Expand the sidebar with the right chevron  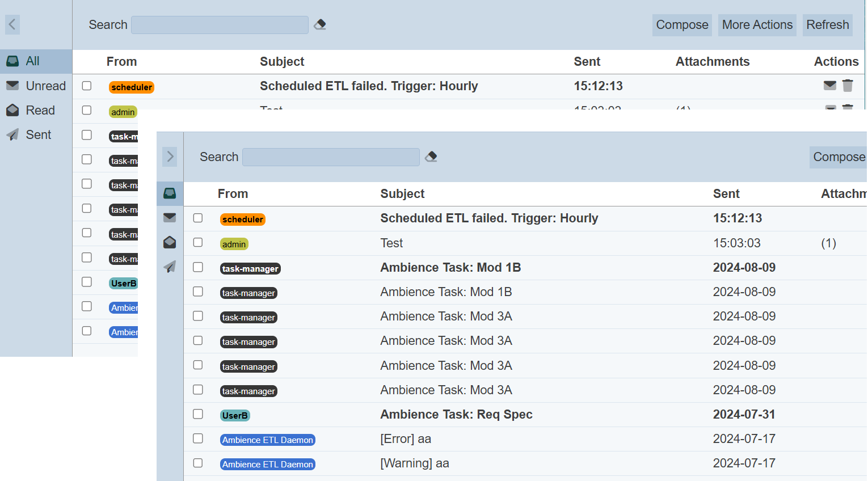pos(170,157)
